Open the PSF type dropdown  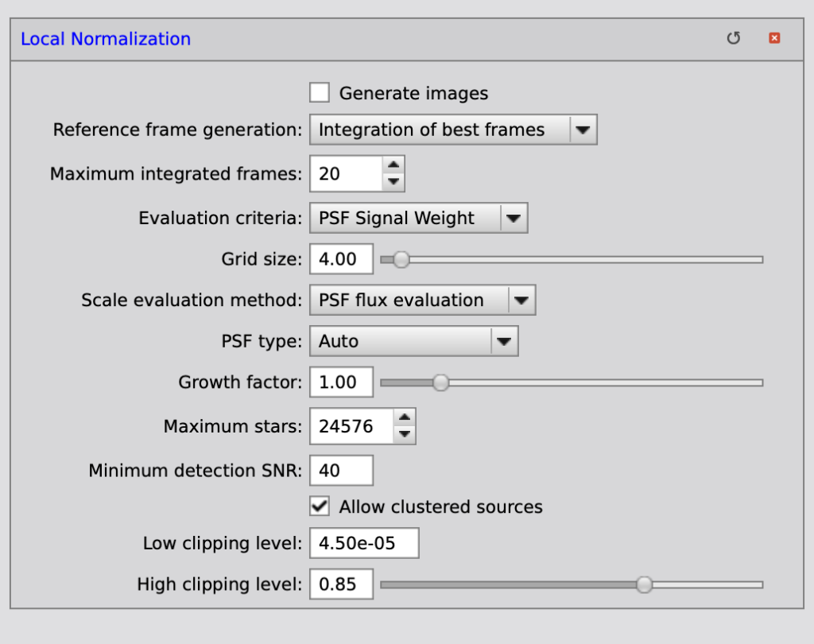coord(413,341)
